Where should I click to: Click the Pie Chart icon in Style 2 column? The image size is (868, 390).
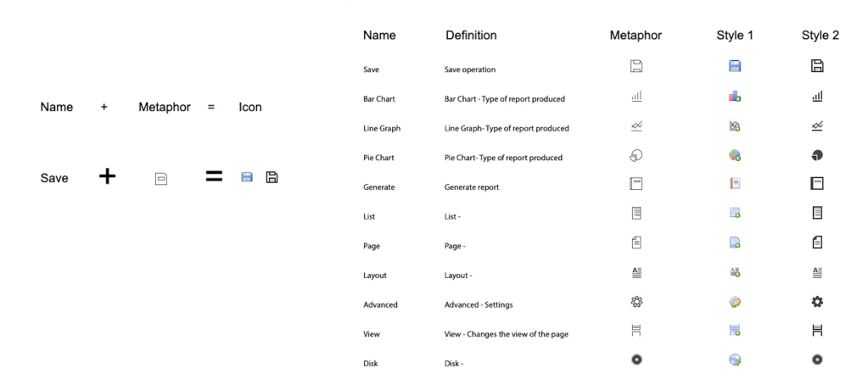(x=819, y=155)
